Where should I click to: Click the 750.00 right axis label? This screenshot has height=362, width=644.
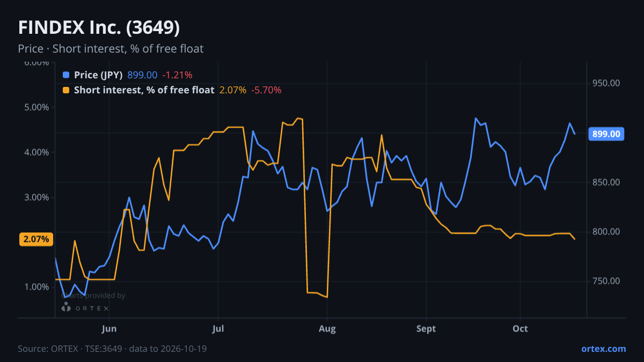[606, 281]
